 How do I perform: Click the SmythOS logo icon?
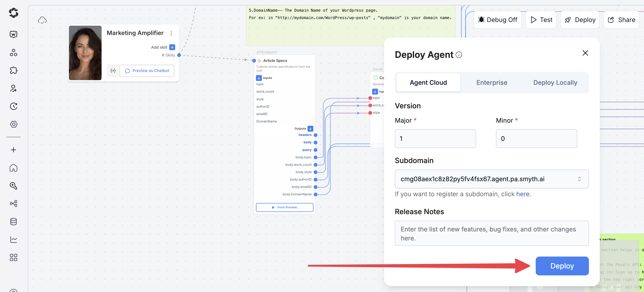pyautogui.click(x=13, y=13)
